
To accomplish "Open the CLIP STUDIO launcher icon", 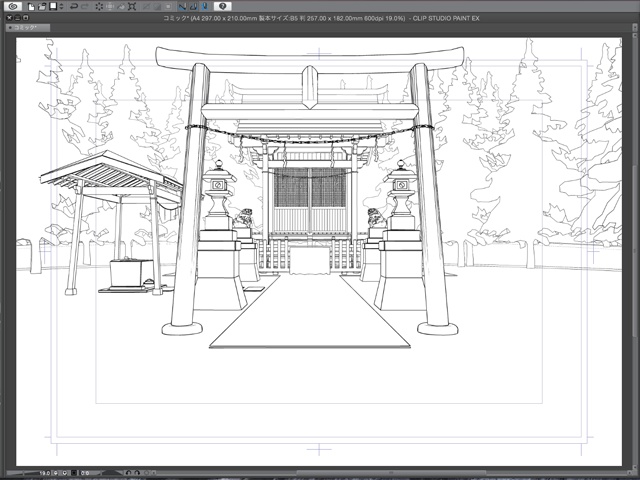I will pyautogui.click(x=13, y=6).
